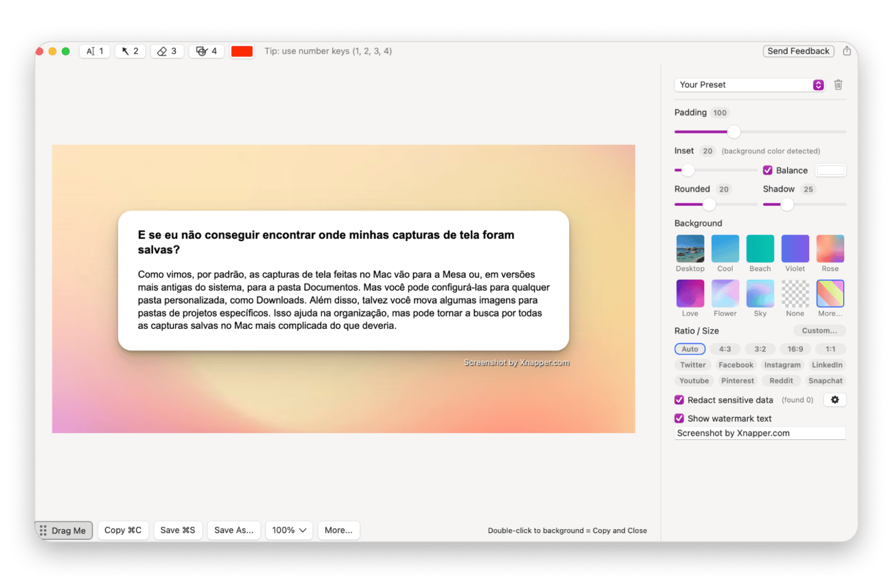This screenshot has height=588, width=893.
Task: Click the Drag Me button
Action: coord(64,530)
